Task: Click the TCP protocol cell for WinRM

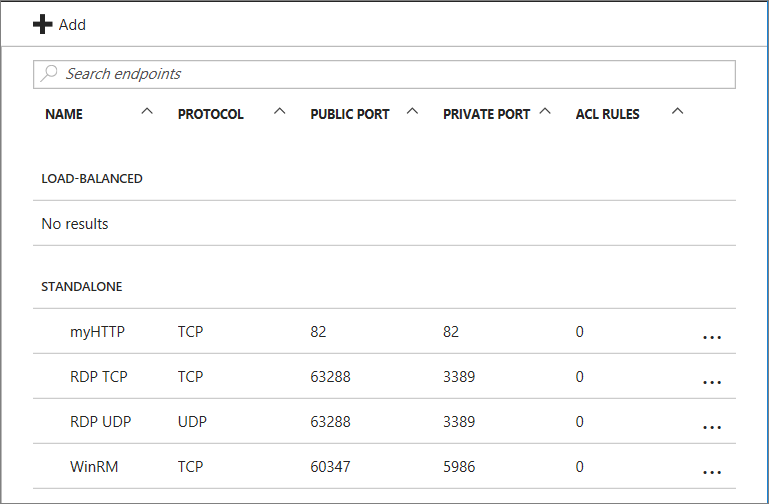Action: (x=190, y=467)
